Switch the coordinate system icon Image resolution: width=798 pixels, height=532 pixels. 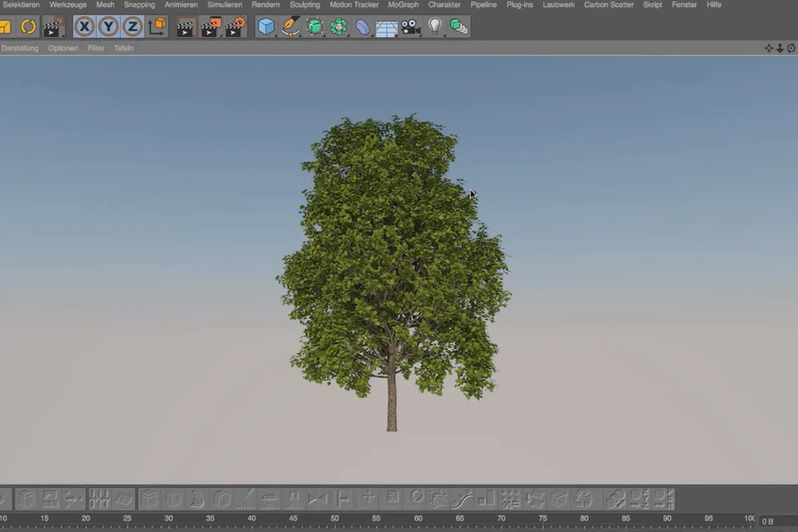158,27
